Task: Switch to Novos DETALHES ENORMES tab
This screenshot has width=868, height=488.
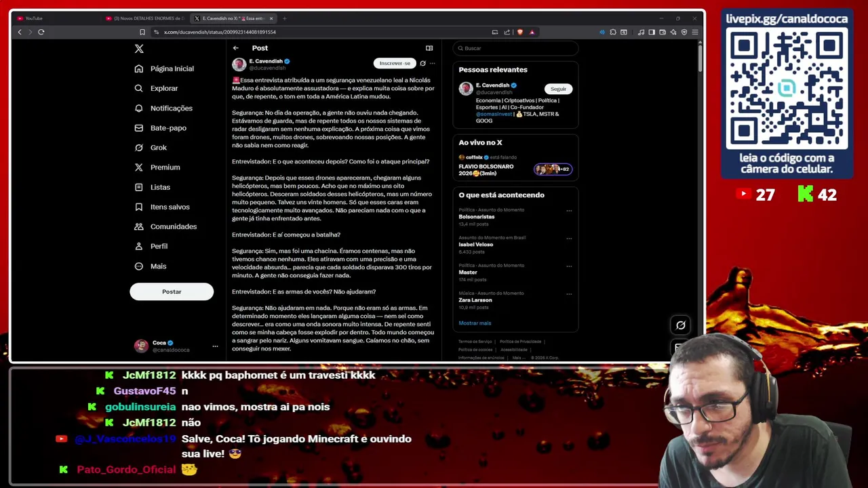Action: 144,18
